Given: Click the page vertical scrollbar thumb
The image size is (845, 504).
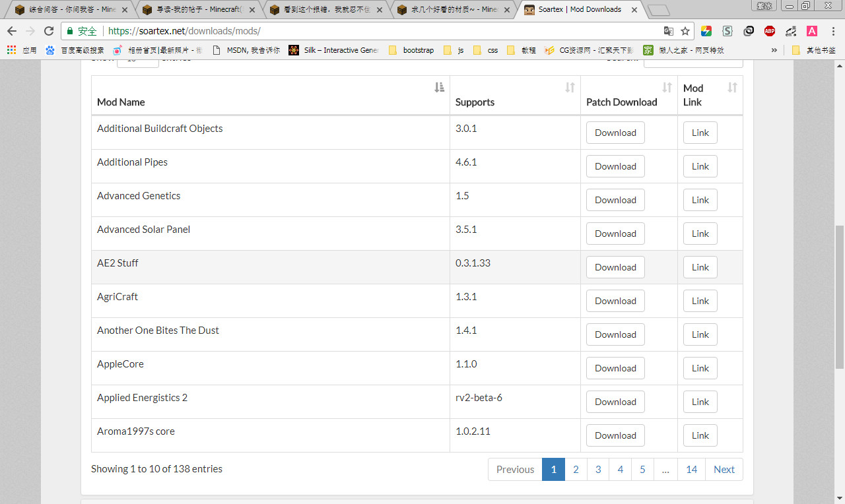Looking at the screenshot, I should (840, 296).
